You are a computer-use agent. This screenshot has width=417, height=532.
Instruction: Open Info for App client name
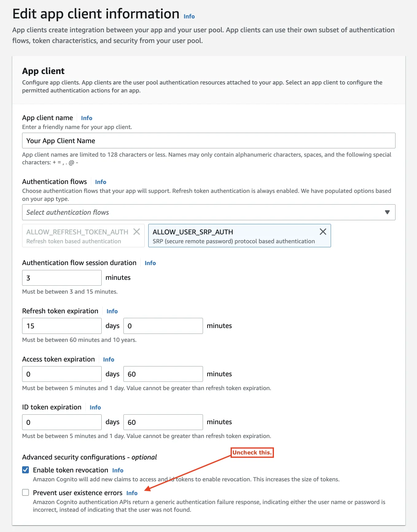[87, 118]
